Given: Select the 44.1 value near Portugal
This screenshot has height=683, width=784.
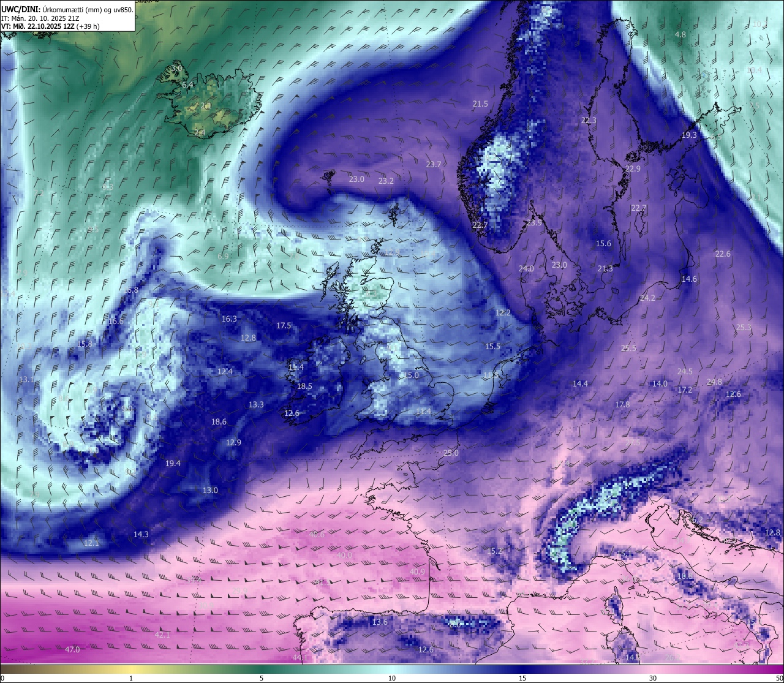Looking at the screenshot, I should (x=300, y=658).
